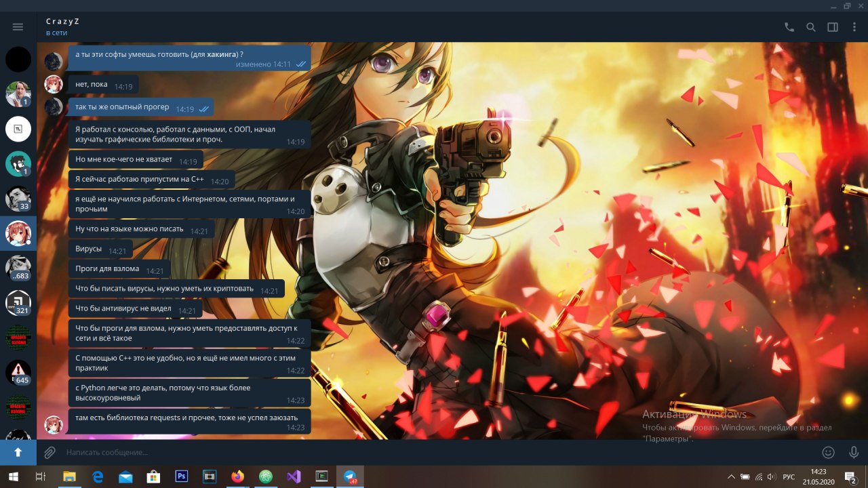Open chat with 683 unread badge

tap(18, 268)
